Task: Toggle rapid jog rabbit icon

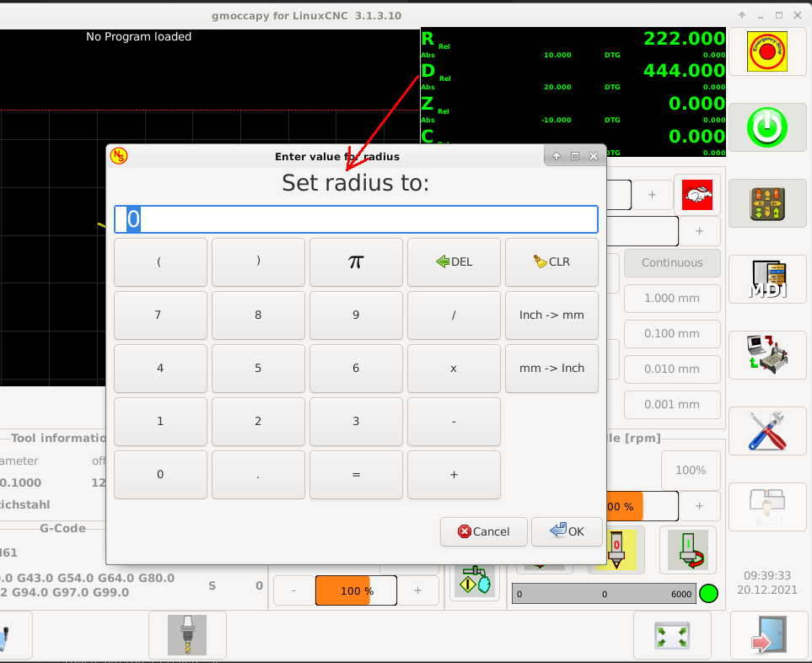Action: coord(696,196)
